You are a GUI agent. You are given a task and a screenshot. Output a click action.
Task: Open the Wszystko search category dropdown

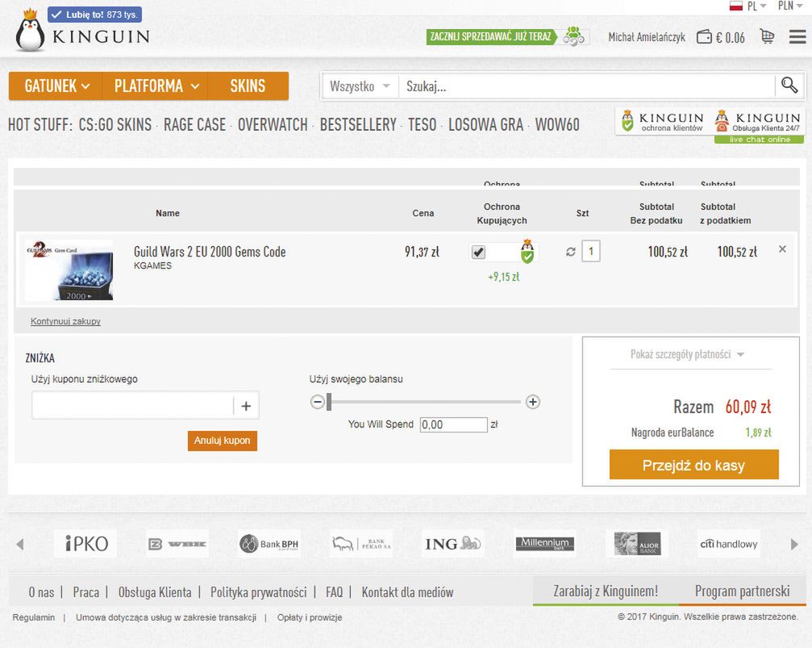pos(360,86)
